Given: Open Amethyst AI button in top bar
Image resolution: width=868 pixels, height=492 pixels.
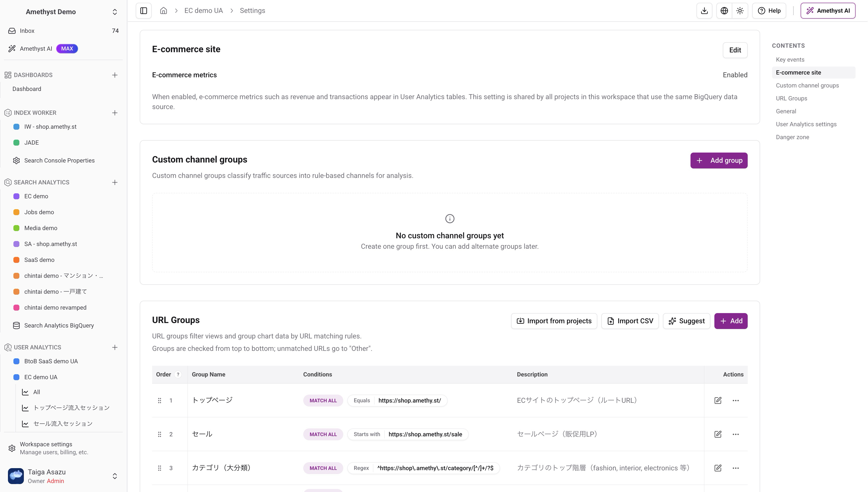Looking at the screenshot, I should click(828, 11).
